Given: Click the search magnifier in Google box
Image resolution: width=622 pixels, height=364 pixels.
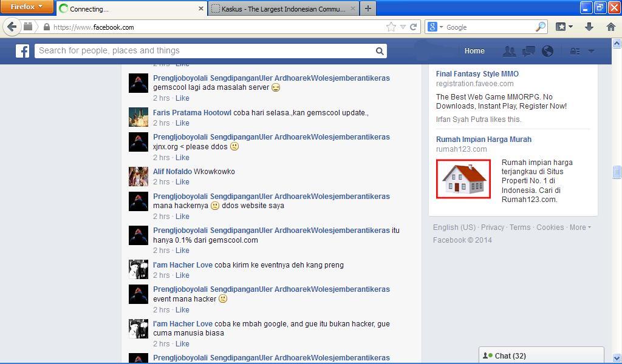Looking at the screenshot, I should [540, 27].
